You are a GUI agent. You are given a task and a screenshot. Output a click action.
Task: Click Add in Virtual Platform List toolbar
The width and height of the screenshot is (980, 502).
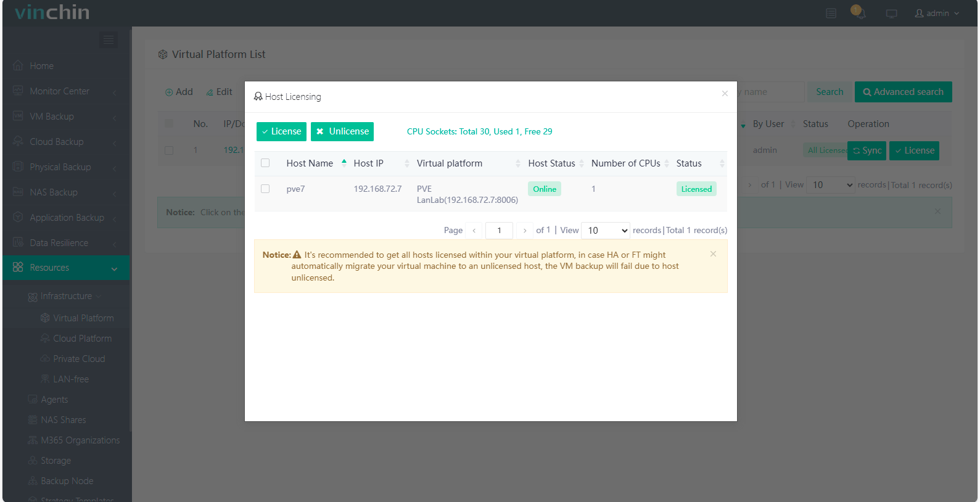[x=179, y=92]
